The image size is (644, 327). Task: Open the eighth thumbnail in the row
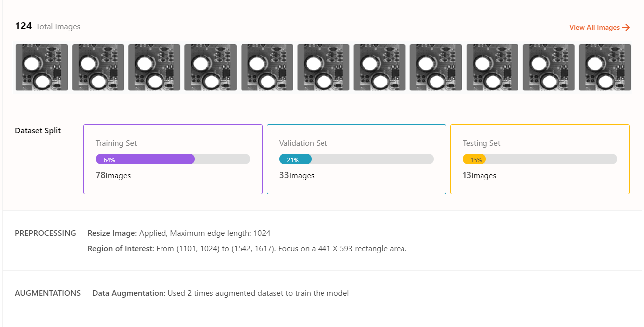436,68
